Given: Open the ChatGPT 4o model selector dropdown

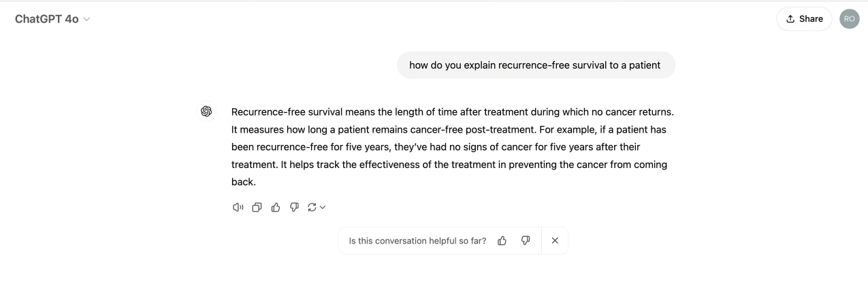Looking at the screenshot, I should pyautogui.click(x=52, y=19).
